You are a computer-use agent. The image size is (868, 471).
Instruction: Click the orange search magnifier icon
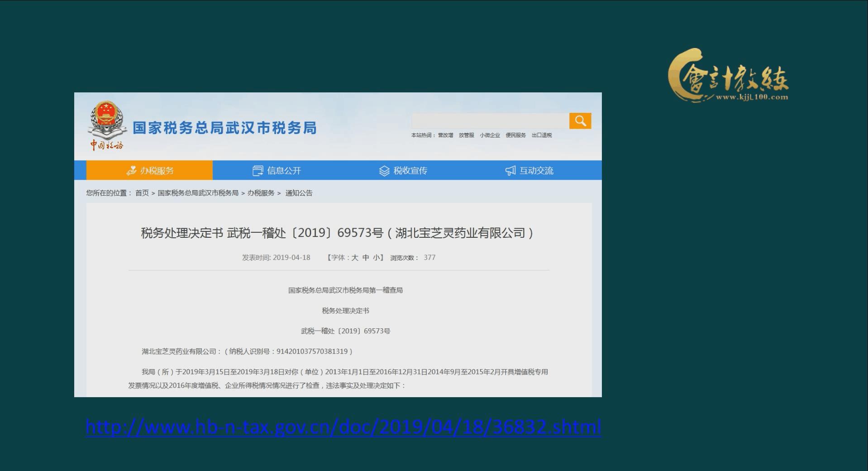click(x=581, y=121)
